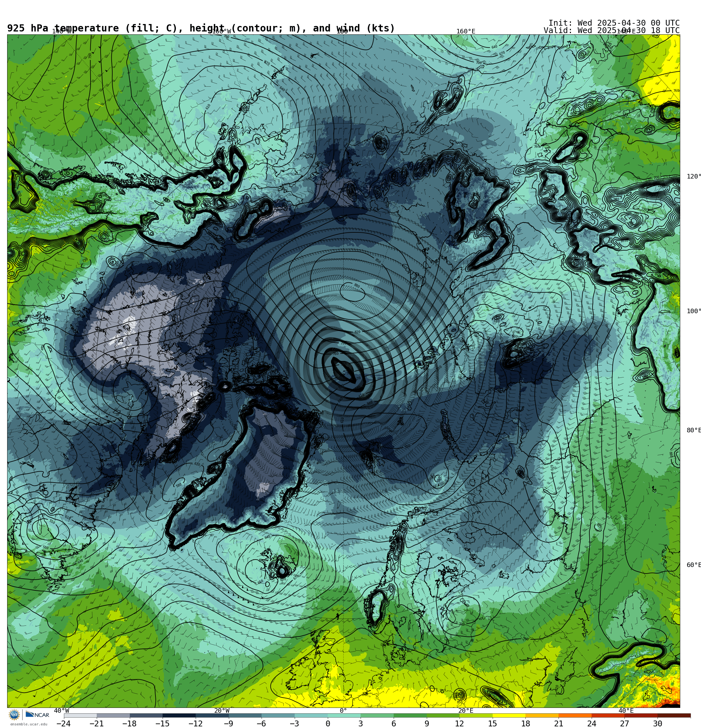Select the colorbar segment from -24 to -21
701x728 pixels.
click(x=80, y=715)
